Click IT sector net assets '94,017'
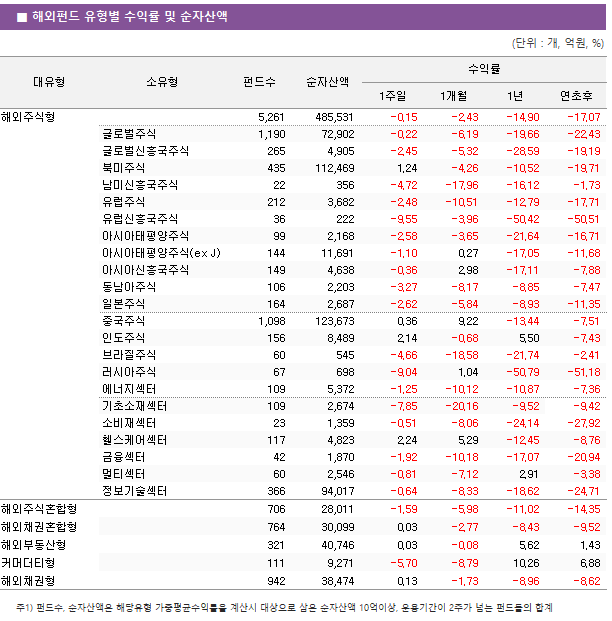 338,491
